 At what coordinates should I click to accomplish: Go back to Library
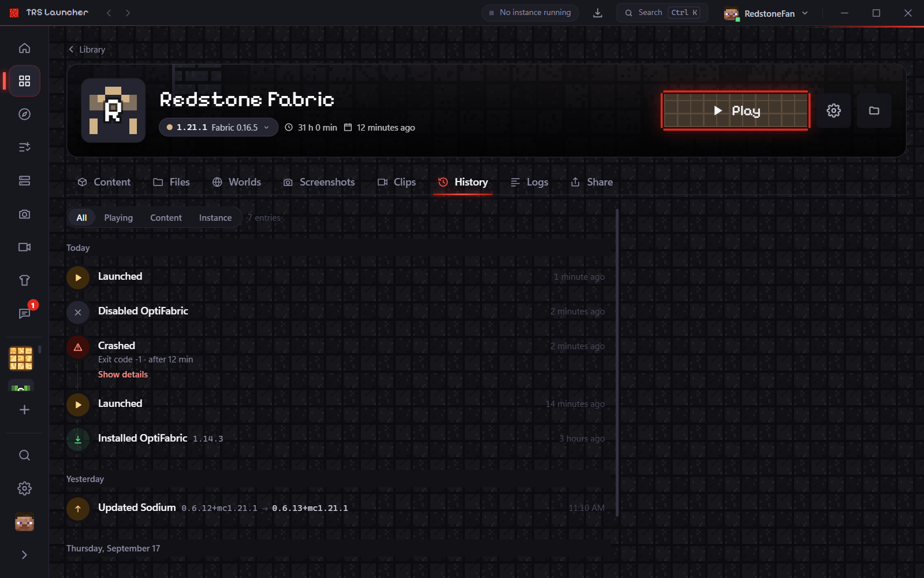point(87,50)
